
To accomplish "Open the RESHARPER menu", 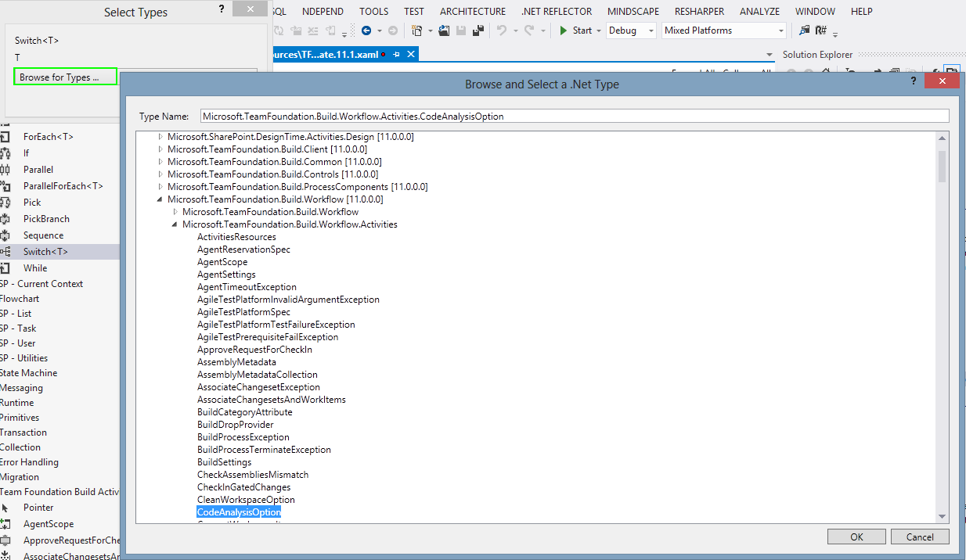I will pos(699,11).
